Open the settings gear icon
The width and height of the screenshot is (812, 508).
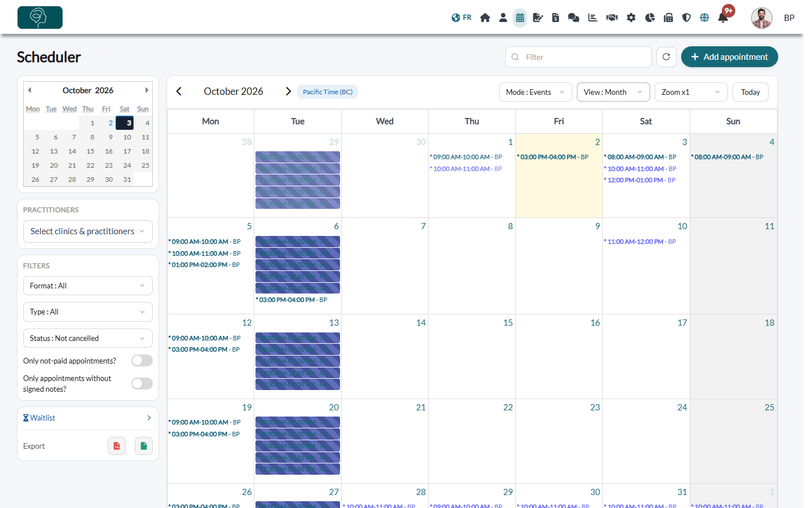click(631, 17)
